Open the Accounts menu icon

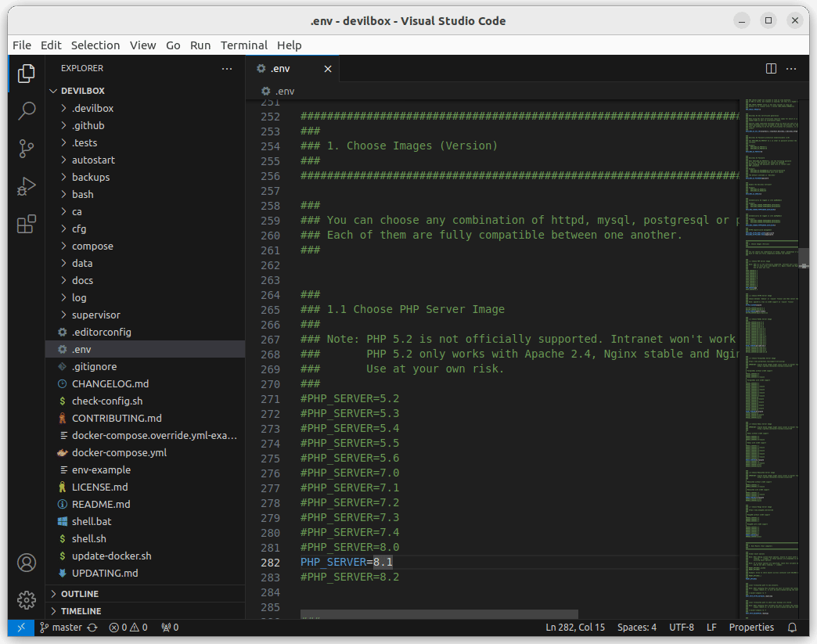[x=27, y=563]
